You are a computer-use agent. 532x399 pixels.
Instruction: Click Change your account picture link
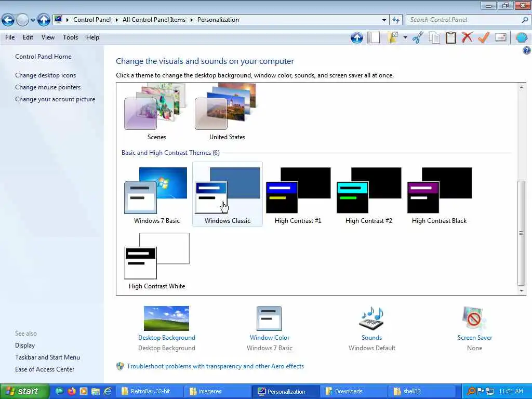55,99
